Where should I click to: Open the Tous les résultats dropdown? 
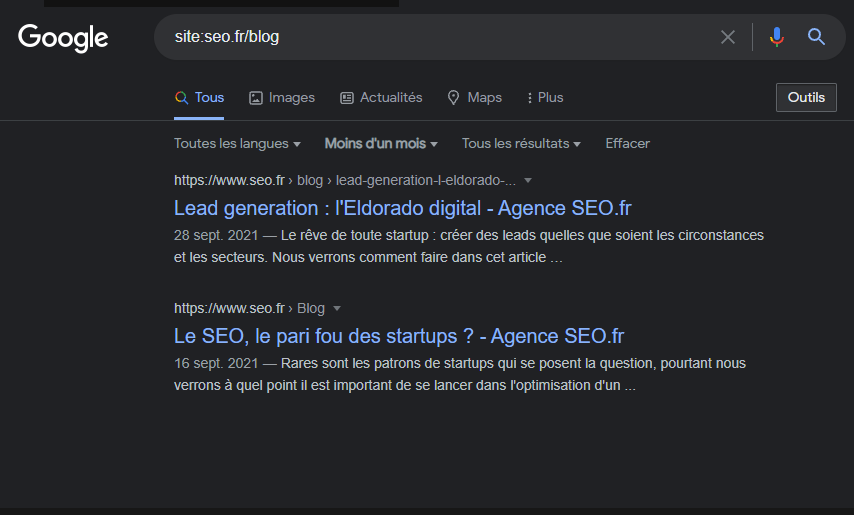click(x=521, y=144)
